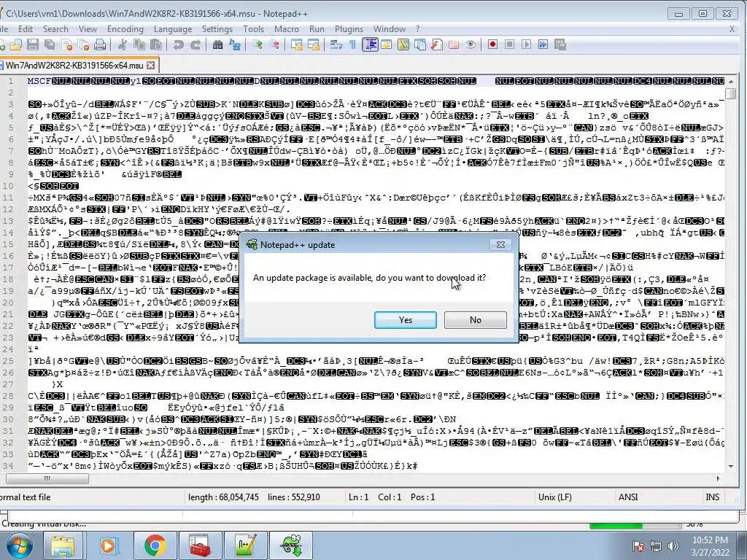Click Run Macro Multiple Times icon

point(543,44)
